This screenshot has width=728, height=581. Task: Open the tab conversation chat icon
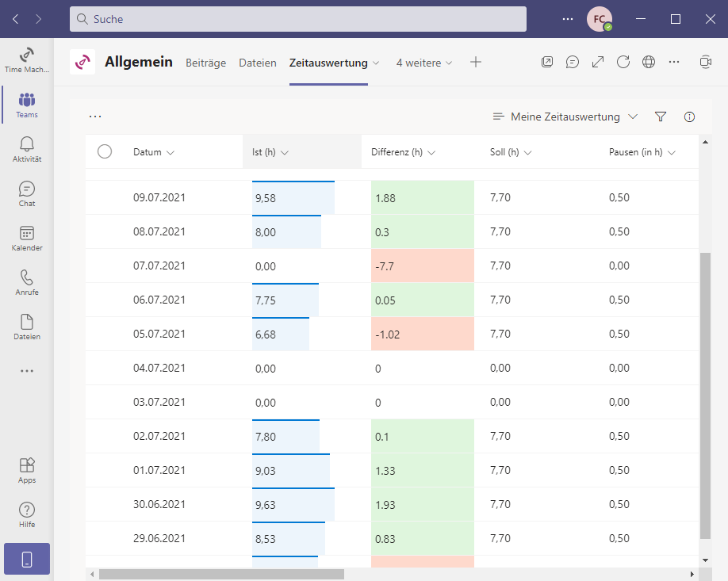tap(573, 62)
